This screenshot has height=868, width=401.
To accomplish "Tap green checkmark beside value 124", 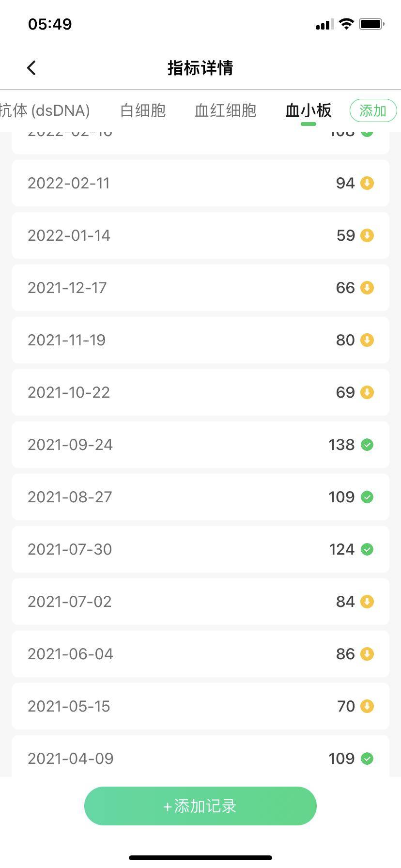I will 367,549.
